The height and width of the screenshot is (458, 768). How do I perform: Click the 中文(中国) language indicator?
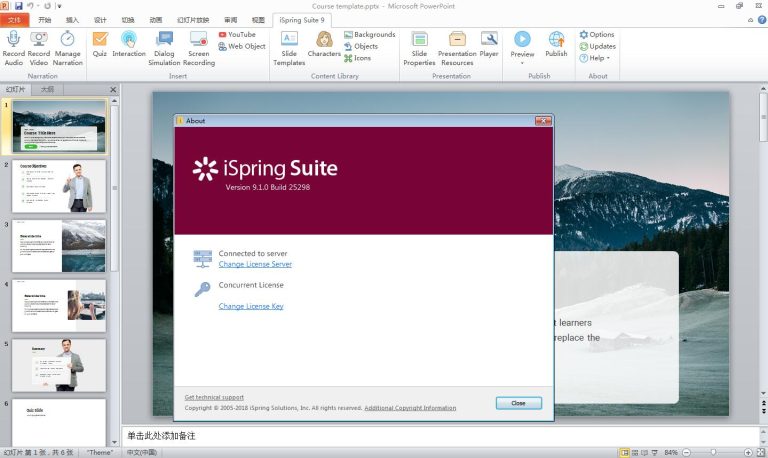(x=142, y=453)
